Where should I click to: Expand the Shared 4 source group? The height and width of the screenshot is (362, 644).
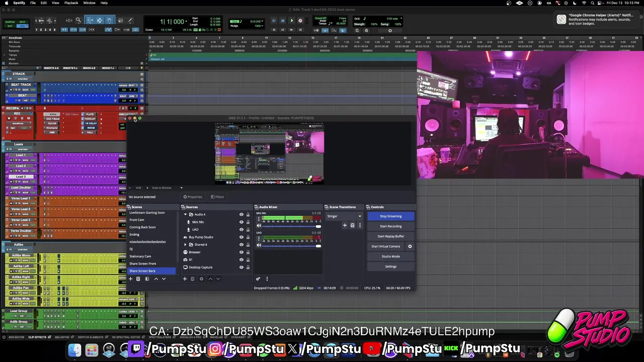[x=185, y=244]
